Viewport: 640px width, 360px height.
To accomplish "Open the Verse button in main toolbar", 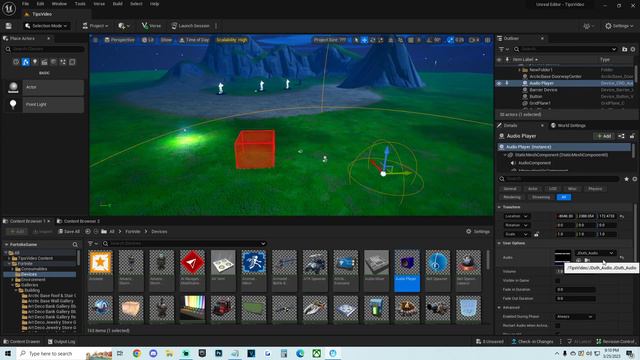I will tap(151, 26).
